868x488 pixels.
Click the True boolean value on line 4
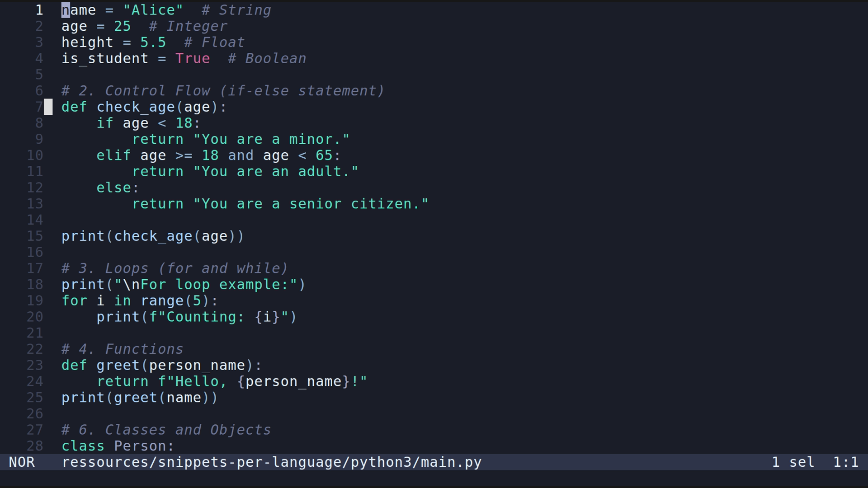pyautogui.click(x=192, y=58)
